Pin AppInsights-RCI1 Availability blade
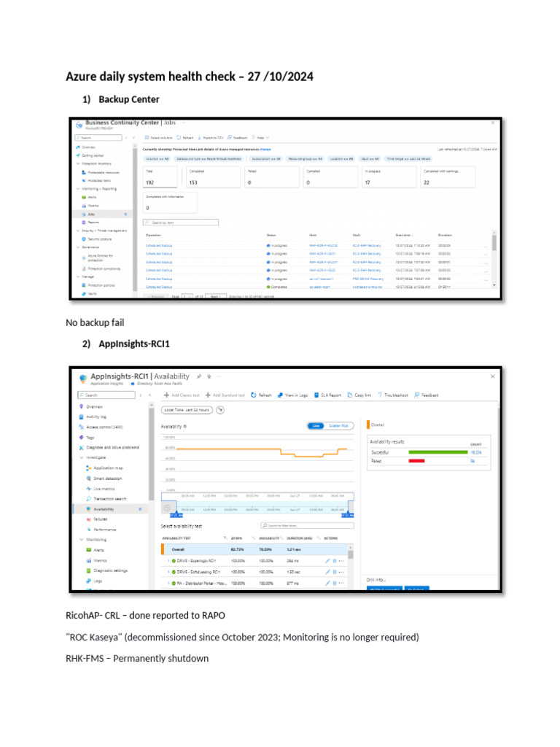The image size is (560, 747). pos(199,376)
